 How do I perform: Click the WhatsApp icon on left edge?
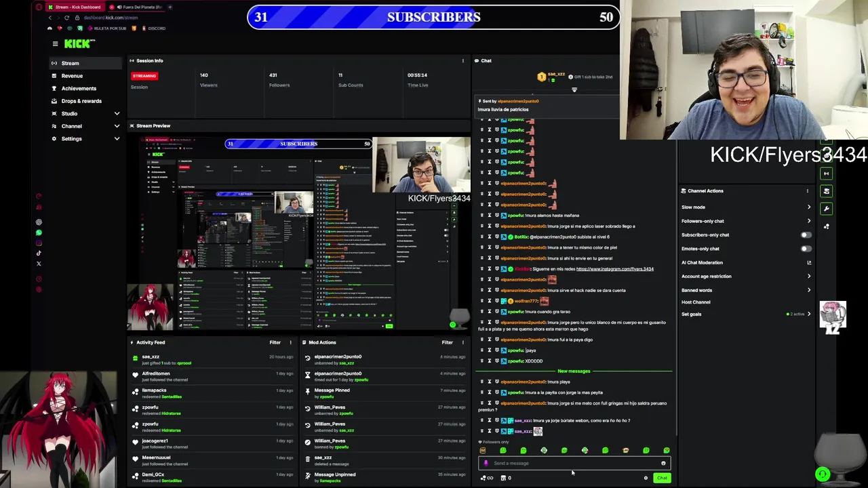coord(39,232)
